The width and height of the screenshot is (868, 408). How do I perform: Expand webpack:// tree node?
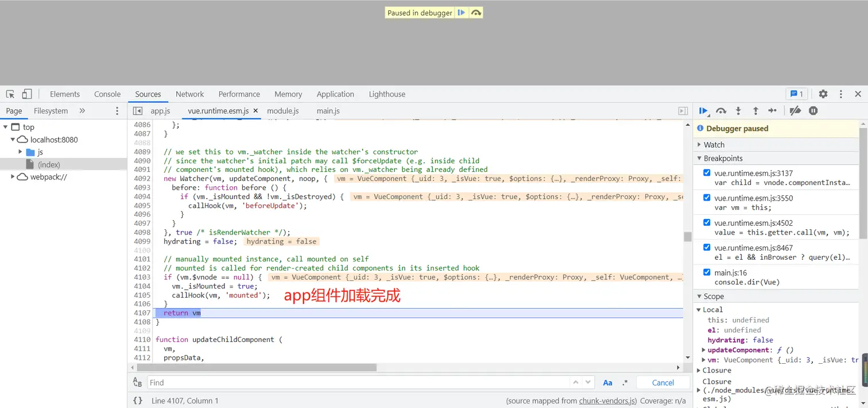(x=13, y=177)
